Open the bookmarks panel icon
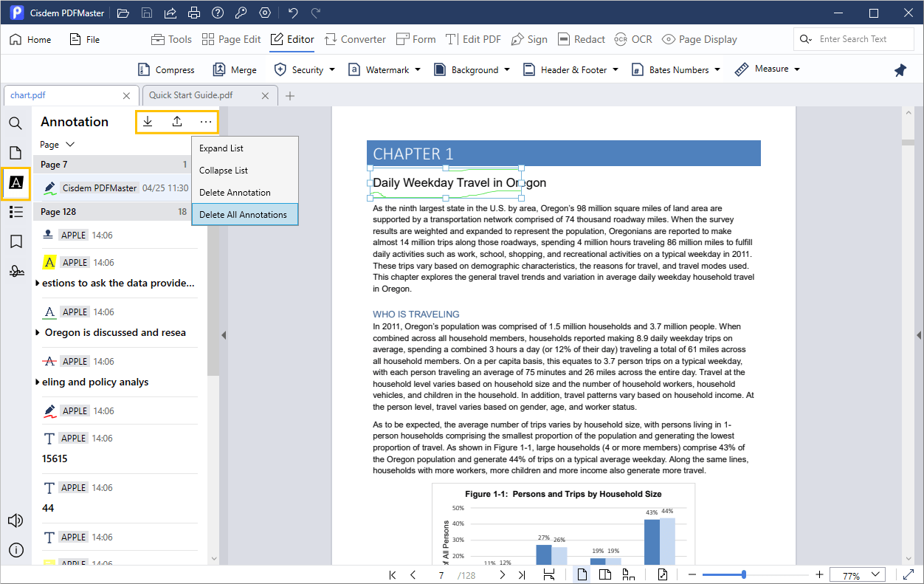Viewport: 924px width, 584px height. [15, 241]
